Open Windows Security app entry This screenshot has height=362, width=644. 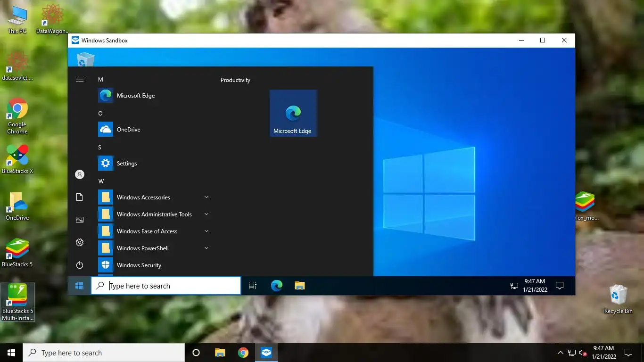point(153,265)
